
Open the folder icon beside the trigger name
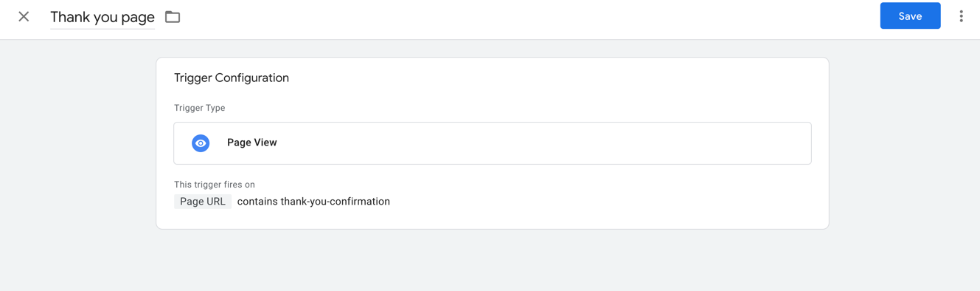[x=173, y=16]
